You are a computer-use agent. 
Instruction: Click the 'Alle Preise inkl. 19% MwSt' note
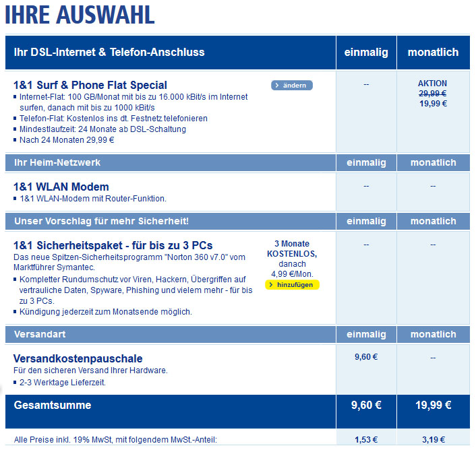(115, 440)
